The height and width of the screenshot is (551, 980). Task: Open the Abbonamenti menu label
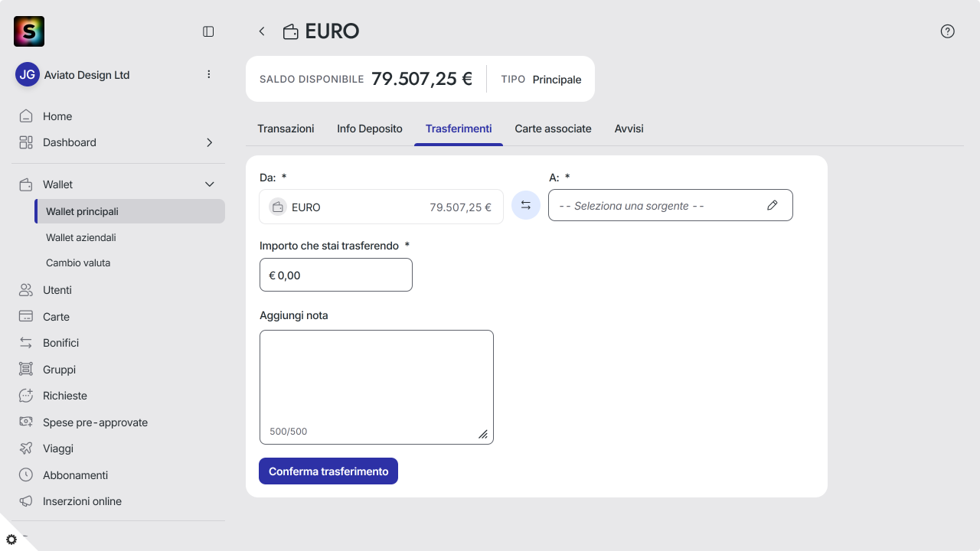[75, 475]
